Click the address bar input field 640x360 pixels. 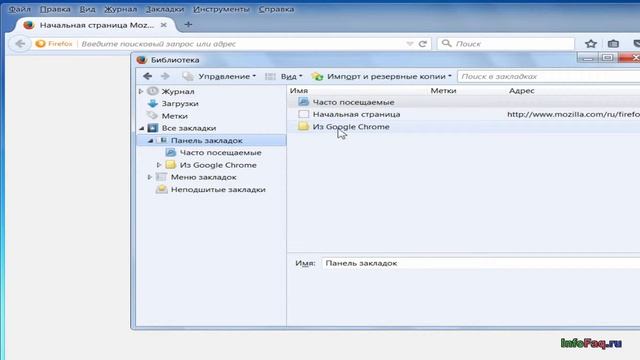[x=241, y=44]
